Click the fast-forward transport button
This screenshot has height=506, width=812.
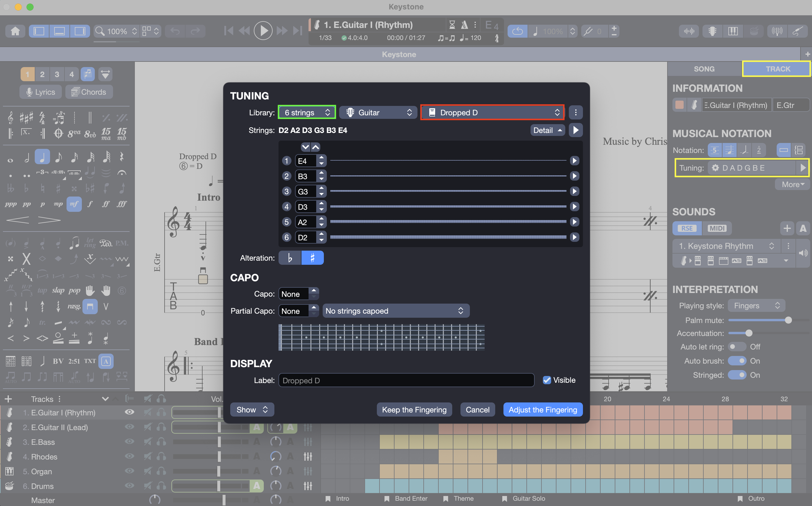(x=282, y=31)
